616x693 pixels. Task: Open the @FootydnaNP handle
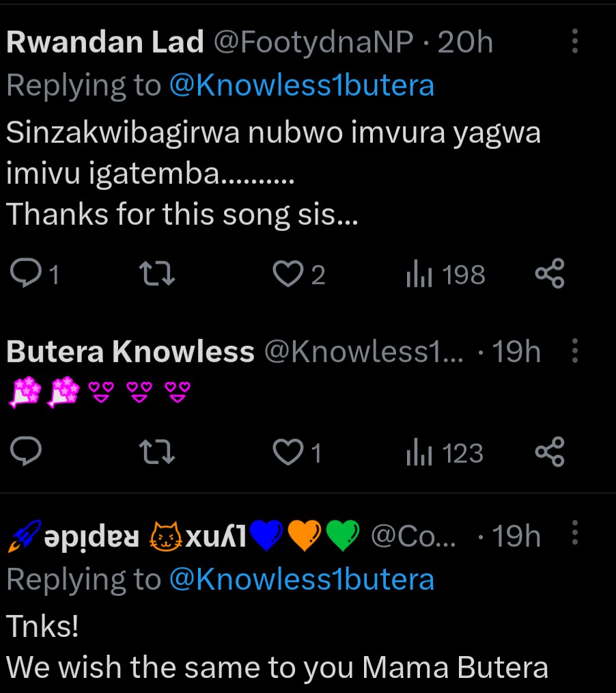tap(313, 42)
